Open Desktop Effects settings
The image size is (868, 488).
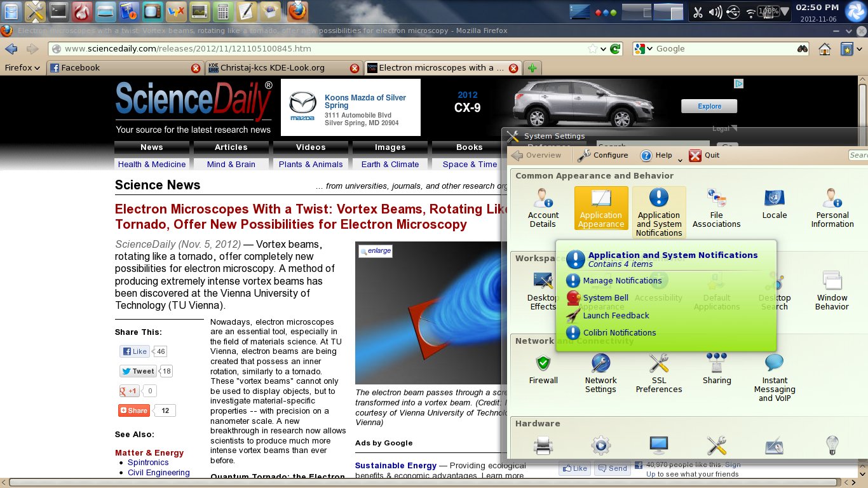(x=542, y=291)
